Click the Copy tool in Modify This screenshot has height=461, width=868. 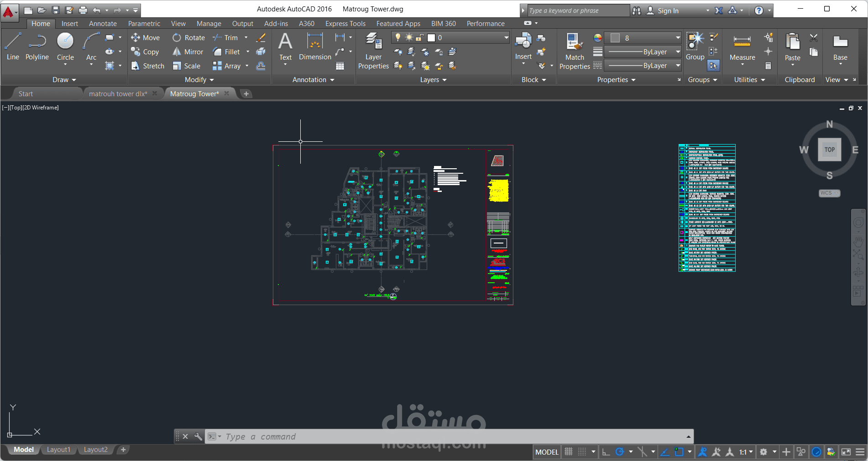coord(145,52)
